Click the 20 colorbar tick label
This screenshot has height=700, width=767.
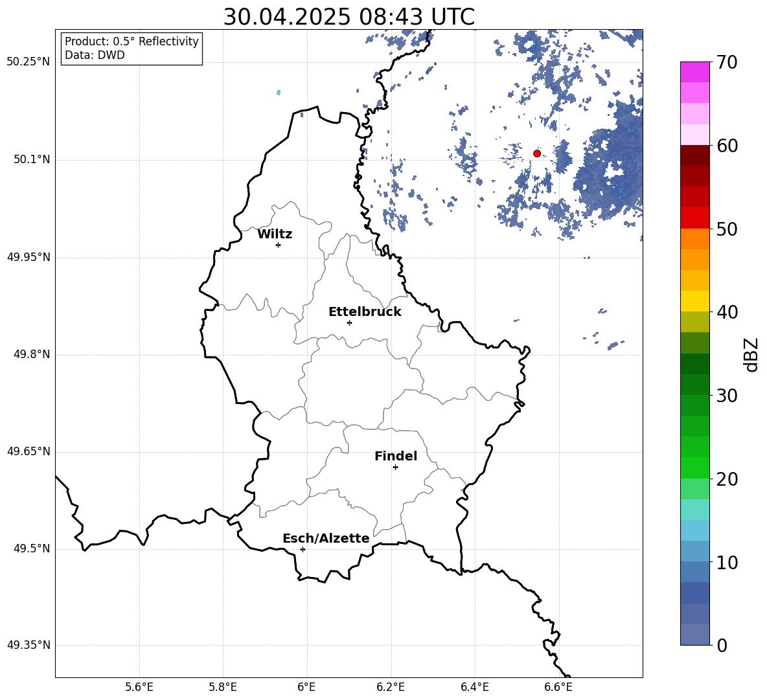(727, 479)
